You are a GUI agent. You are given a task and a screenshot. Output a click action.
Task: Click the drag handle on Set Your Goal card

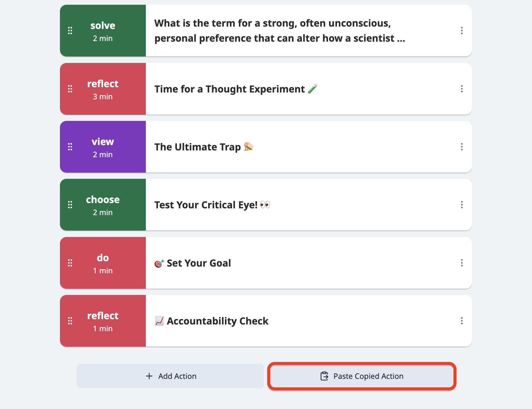click(70, 263)
